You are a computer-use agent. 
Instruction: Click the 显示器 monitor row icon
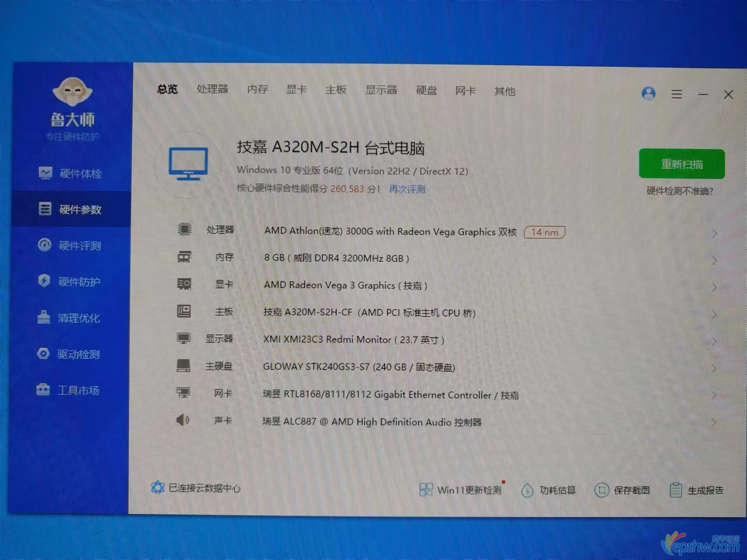coord(183,338)
